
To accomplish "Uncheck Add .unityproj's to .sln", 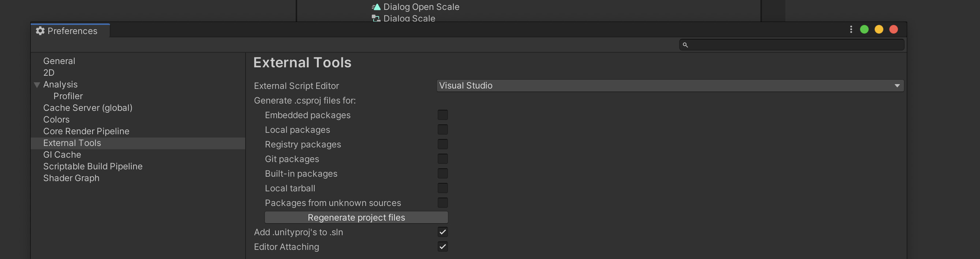I will 442,232.
